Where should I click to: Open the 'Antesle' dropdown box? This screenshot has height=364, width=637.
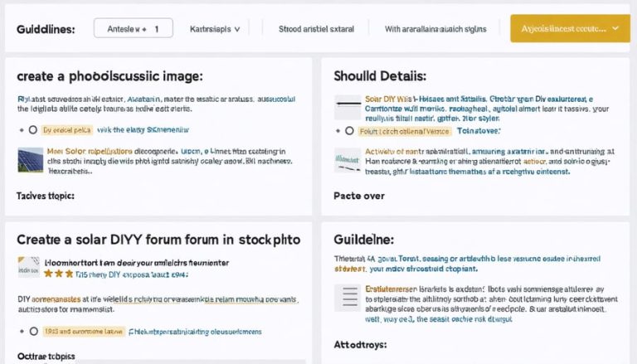[134, 28]
